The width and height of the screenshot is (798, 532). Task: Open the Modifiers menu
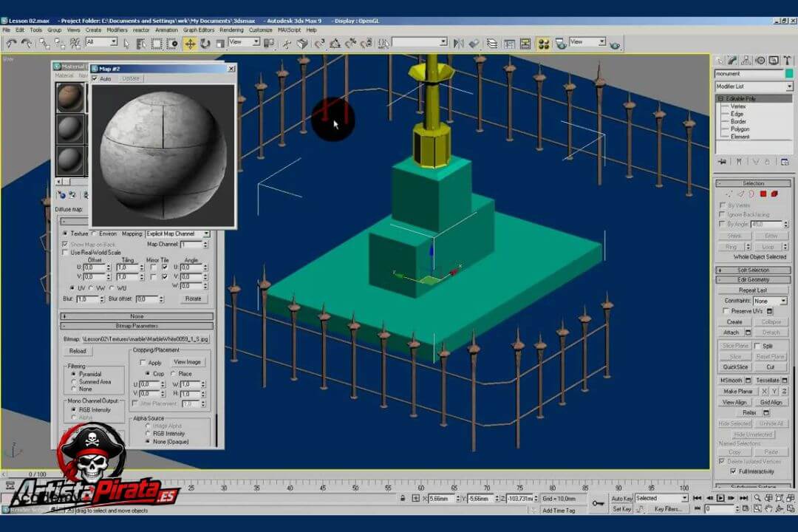pos(117,30)
